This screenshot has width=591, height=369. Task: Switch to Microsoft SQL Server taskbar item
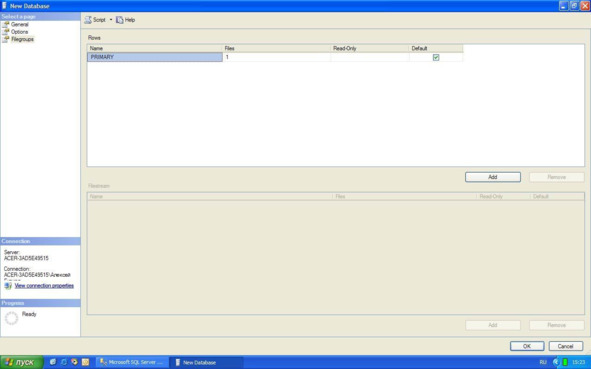[x=132, y=362]
